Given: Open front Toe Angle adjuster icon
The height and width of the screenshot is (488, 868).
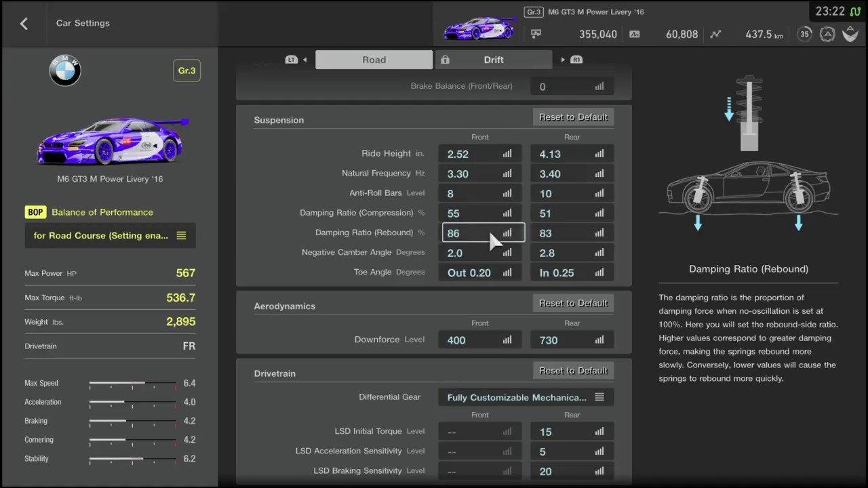Looking at the screenshot, I should click(x=507, y=272).
